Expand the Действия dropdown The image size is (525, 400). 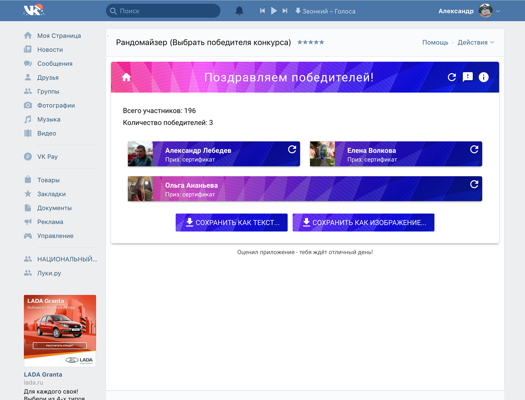coord(475,42)
